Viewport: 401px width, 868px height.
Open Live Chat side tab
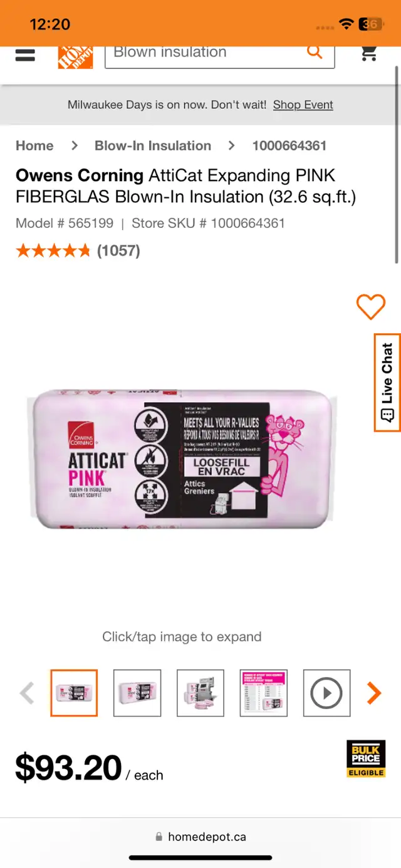(x=387, y=383)
